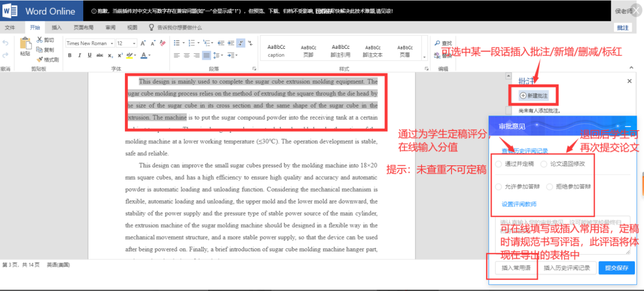This screenshot has height=291, width=644.
Task: Apply italic formatting to text
Action: click(x=79, y=55)
